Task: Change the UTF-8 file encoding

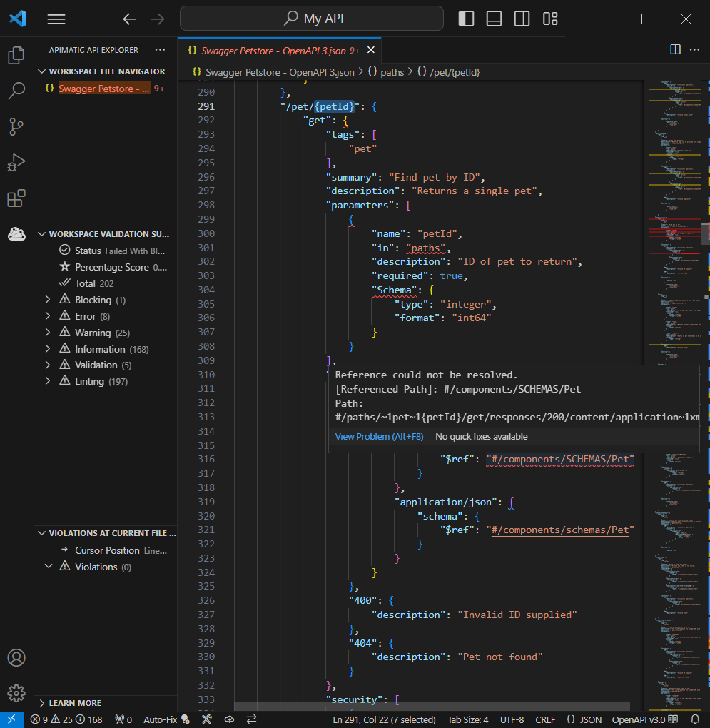Action: pyautogui.click(x=512, y=719)
